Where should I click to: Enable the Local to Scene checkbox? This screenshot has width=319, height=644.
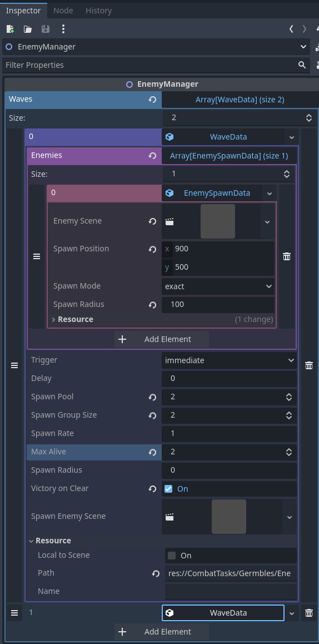point(172,556)
